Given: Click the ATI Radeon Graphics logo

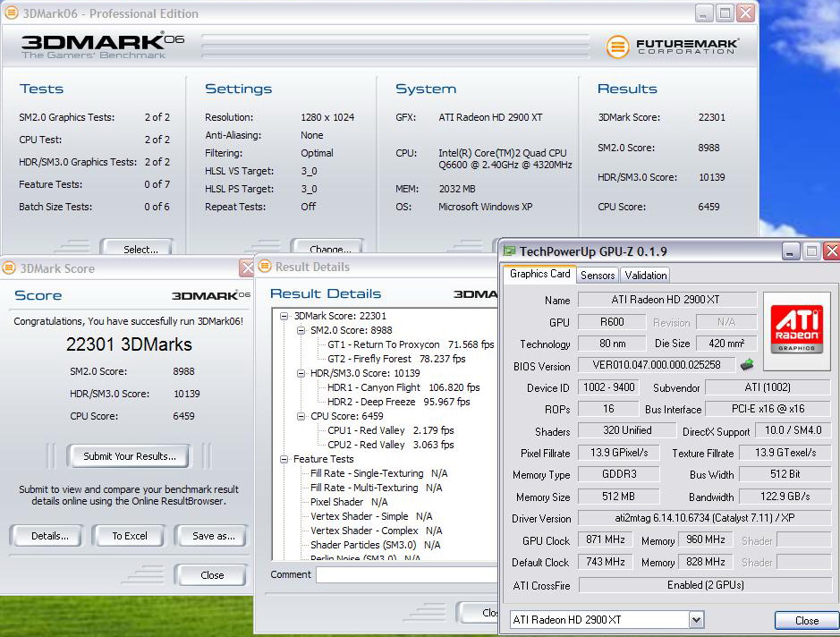Looking at the screenshot, I should [796, 330].
